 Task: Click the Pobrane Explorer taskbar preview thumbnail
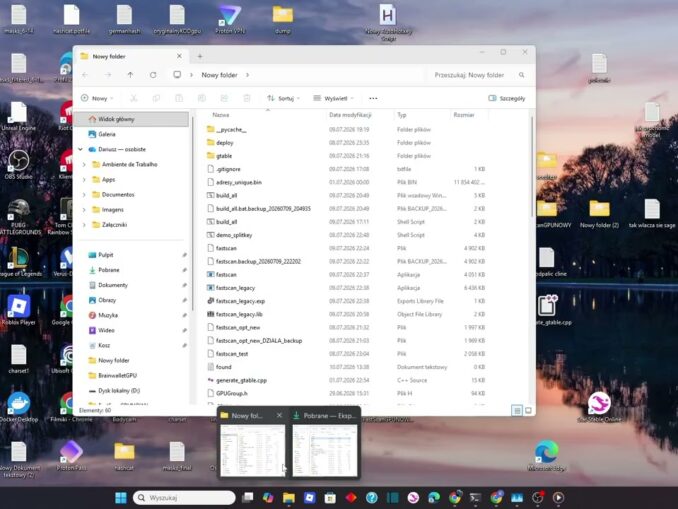[325, 450]
